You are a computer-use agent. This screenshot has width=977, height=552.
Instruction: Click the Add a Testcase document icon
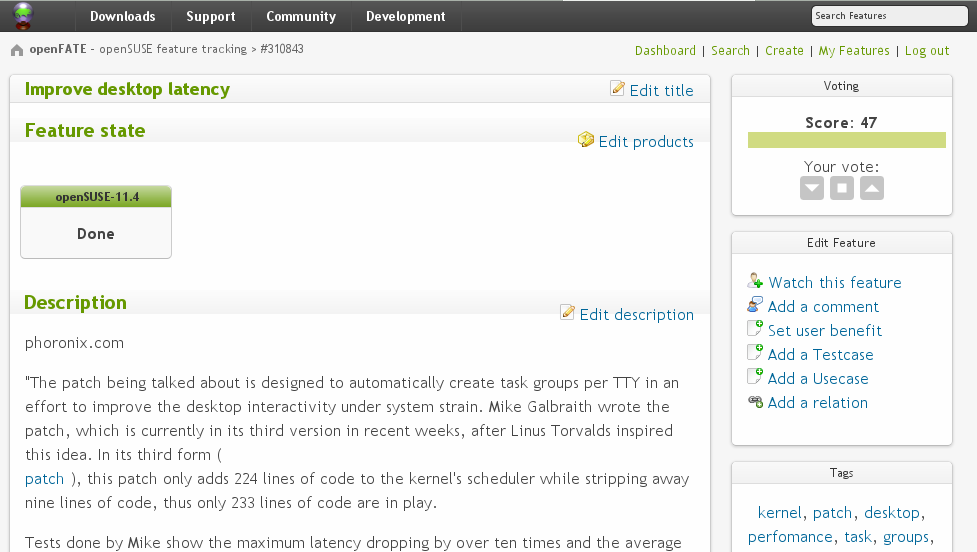755,353
